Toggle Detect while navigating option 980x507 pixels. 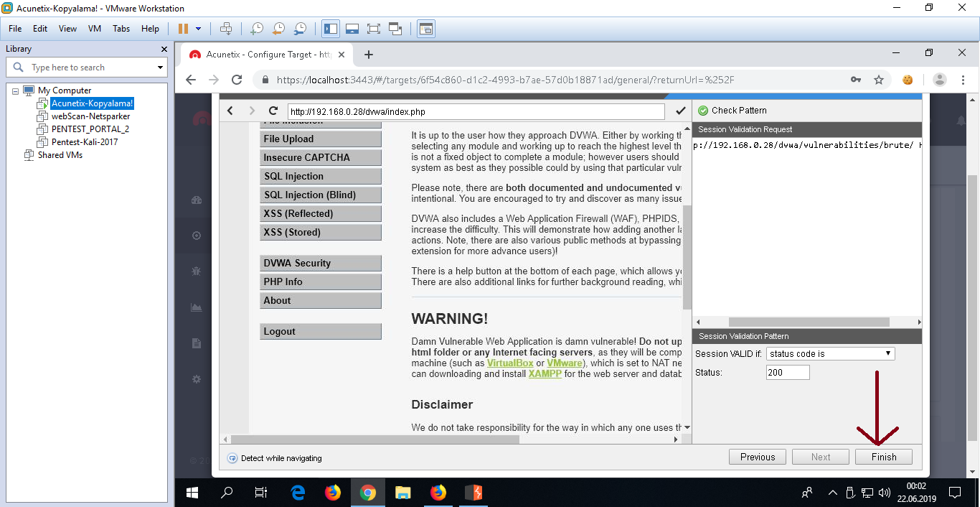[x=232, y=457]
